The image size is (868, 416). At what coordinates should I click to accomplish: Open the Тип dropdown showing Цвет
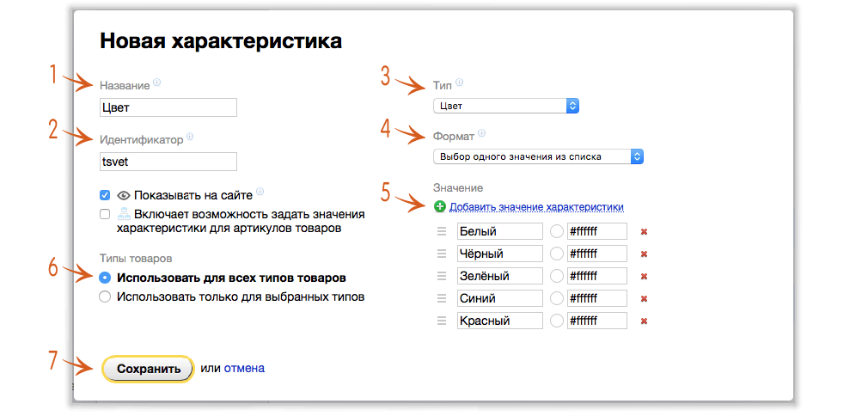506,106
